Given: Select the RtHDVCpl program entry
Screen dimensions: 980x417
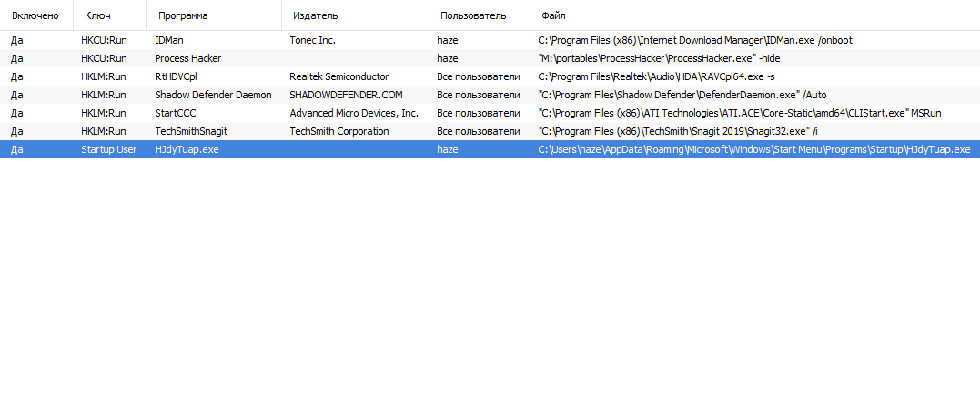Looking at the screenshot, I should pyautogui.click(x=177, y=76).
